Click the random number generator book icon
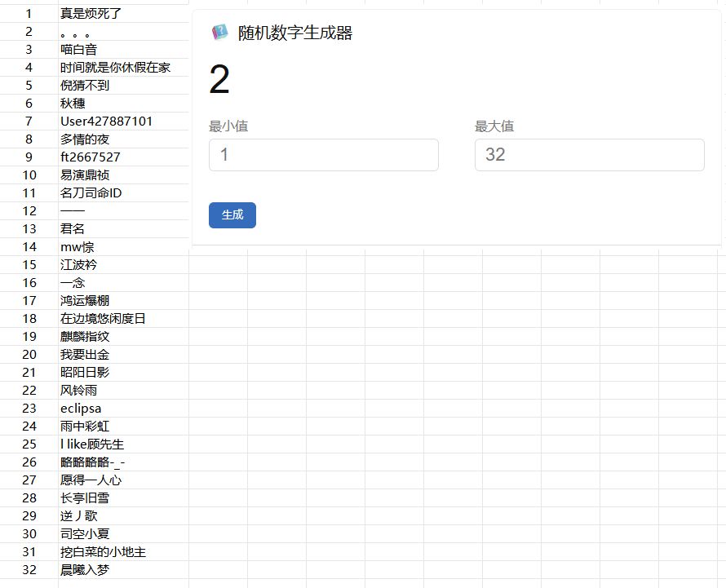This screenshot has height=588, width=726. coord(220,33)
